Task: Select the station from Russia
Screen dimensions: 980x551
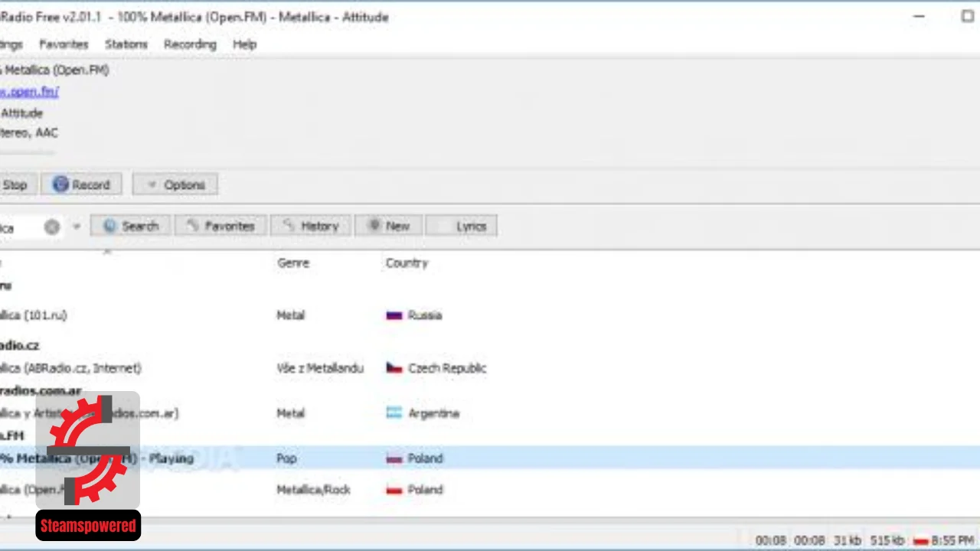Action: (x=490, y=315)
